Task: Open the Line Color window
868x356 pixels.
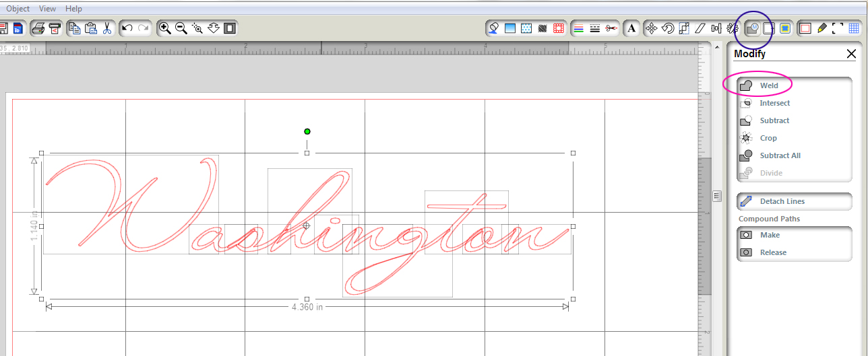Action: [578, 28]
